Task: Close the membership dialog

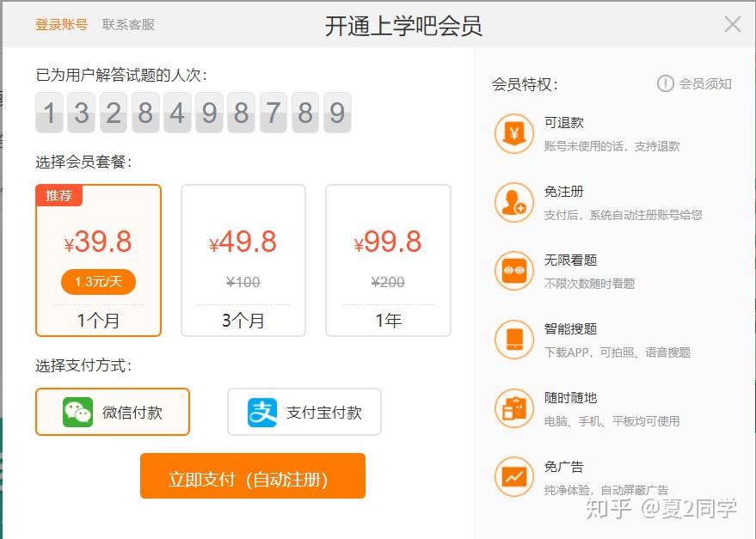Action: tap(733, 24)
